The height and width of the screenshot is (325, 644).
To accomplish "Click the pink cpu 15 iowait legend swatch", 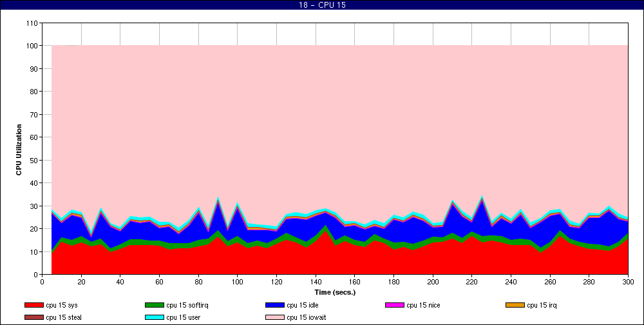I will click(x=275, y=318).
